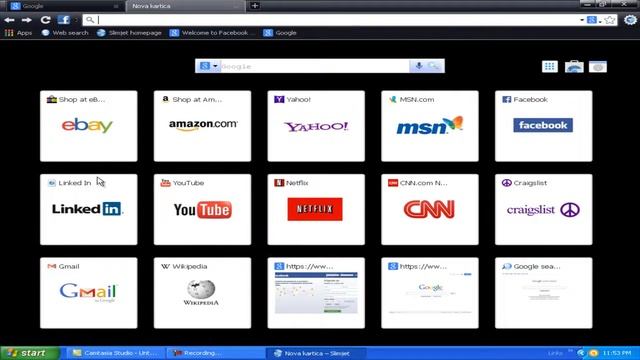Open the LinkedIn tile

click(x=89, y=209)
